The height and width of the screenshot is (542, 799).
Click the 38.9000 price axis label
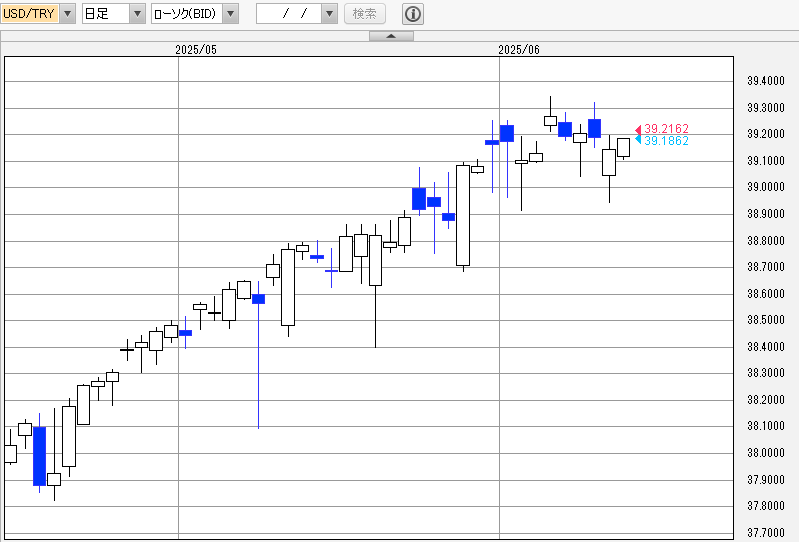pos(766,214)
